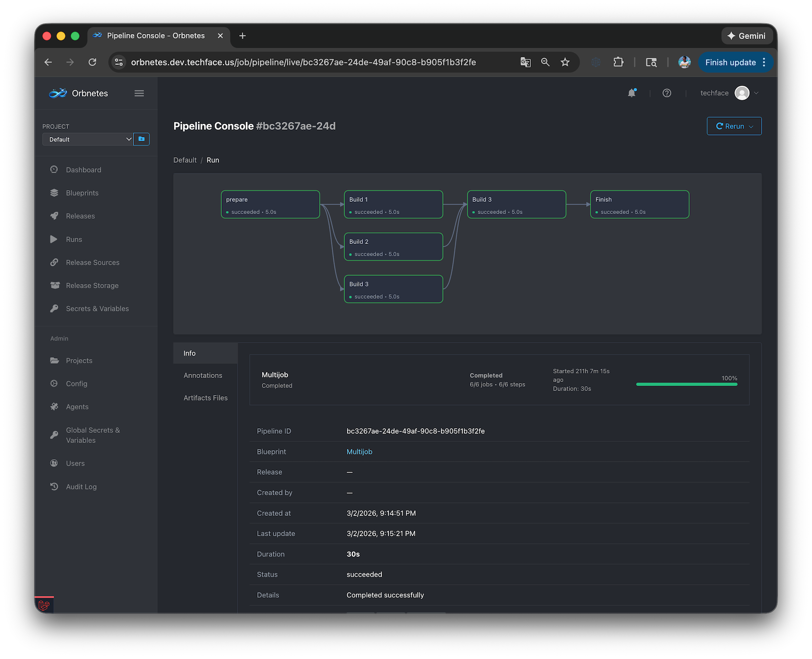Screen dimensions: 812x659
Task: Open Releases with the rocket icon
Action: pyautogui.click(x=80, y=216)
